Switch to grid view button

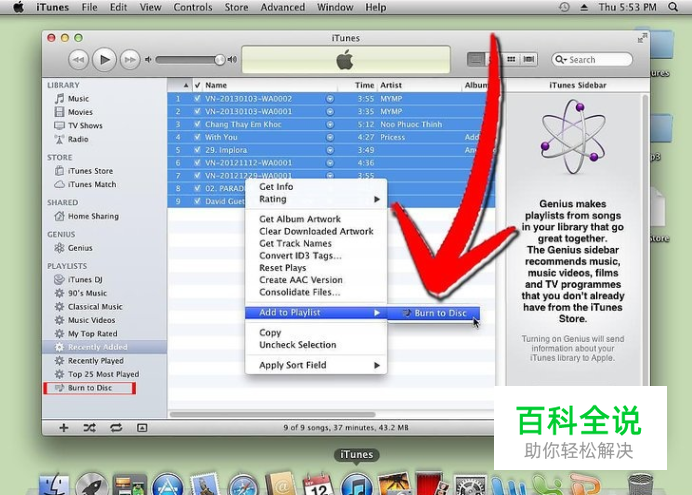point(511,59)
